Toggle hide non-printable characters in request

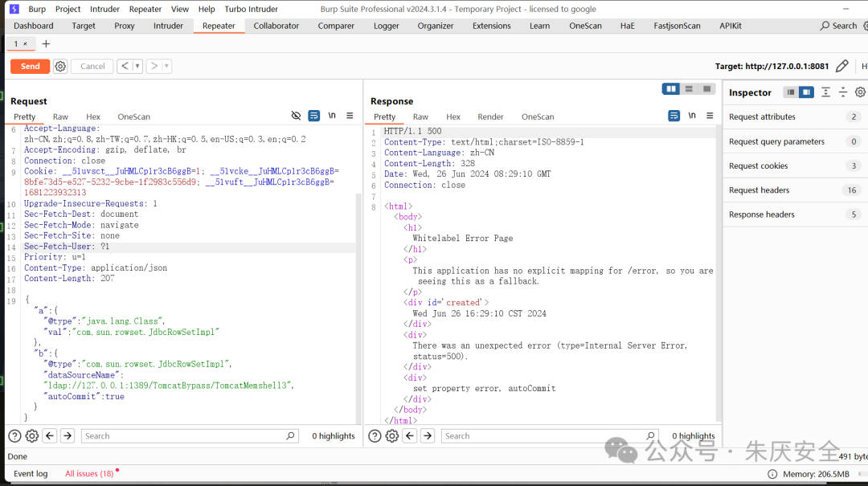(296, 116)
